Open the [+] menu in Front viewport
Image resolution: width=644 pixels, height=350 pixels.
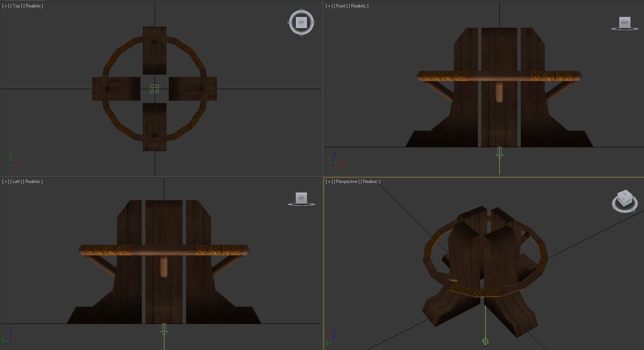coord(329,6)
